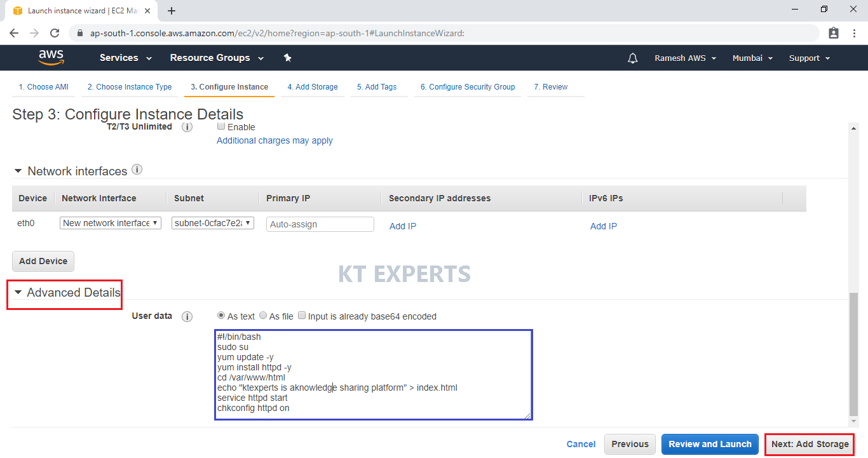Viewport: 868px width, 458px height.
Task: Open the Subnet dropdown for eth0
Action: click(213, 223)
